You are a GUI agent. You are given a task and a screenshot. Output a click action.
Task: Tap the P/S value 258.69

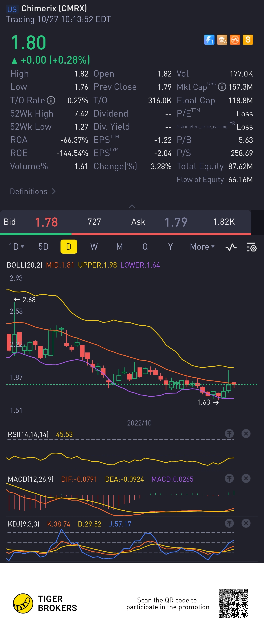click(x=242, y=153)
